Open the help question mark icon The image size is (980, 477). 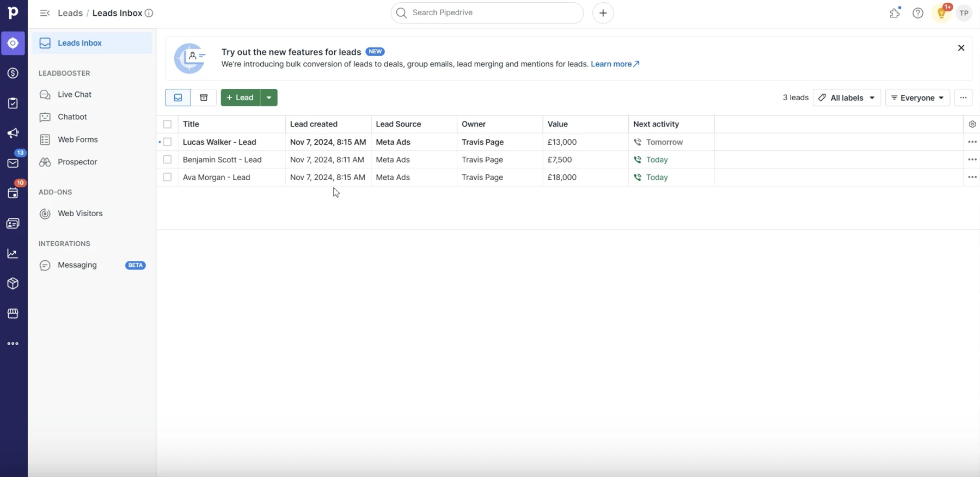pos(918,13)
